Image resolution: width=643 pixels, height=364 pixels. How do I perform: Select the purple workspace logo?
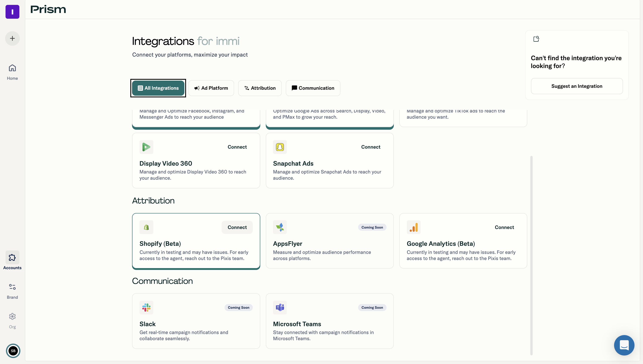[12, 12]
